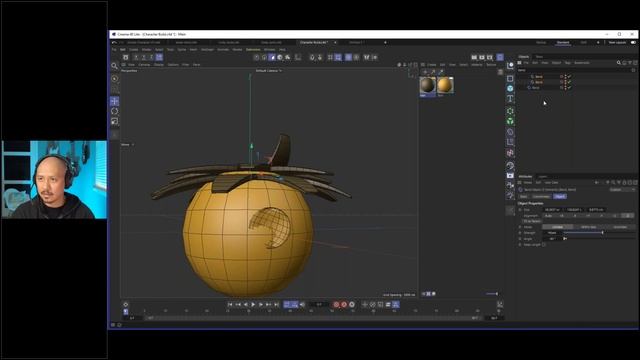
Task: Toggle enable checkmark of second Bend
Action: tap(569, 82)
